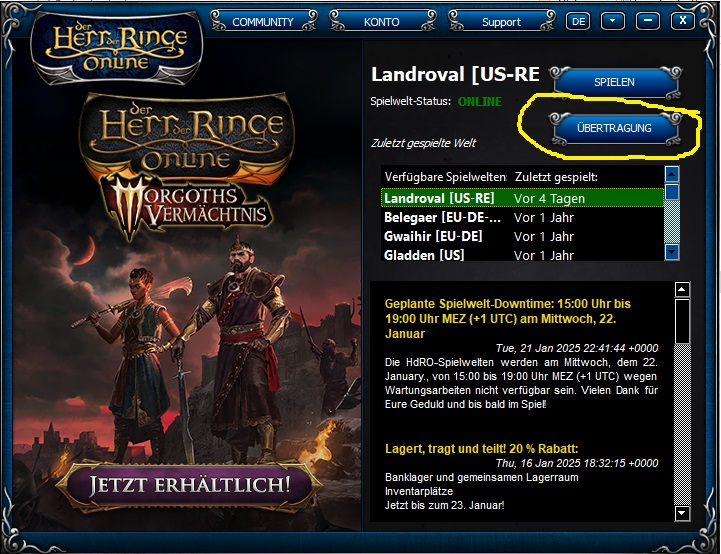Click the news panel scroll-up arrow
The height and width of the screenshot is (554, 721).
(682, 290)
